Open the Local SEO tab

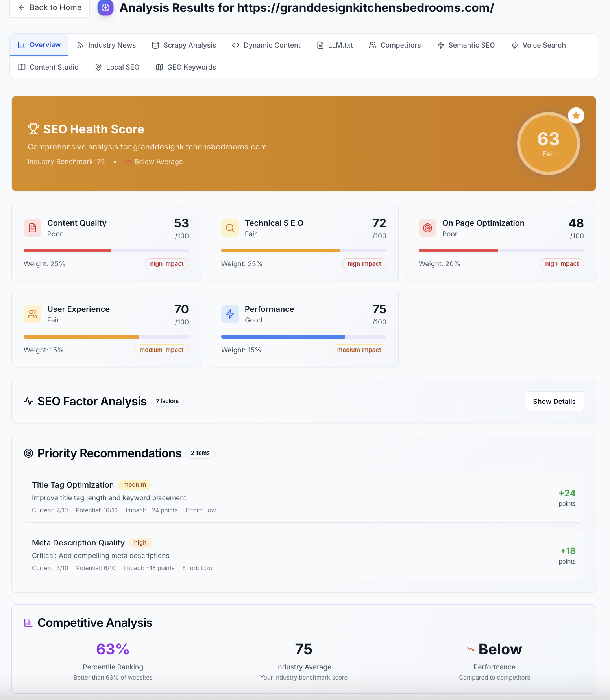[x=117, y=67]
